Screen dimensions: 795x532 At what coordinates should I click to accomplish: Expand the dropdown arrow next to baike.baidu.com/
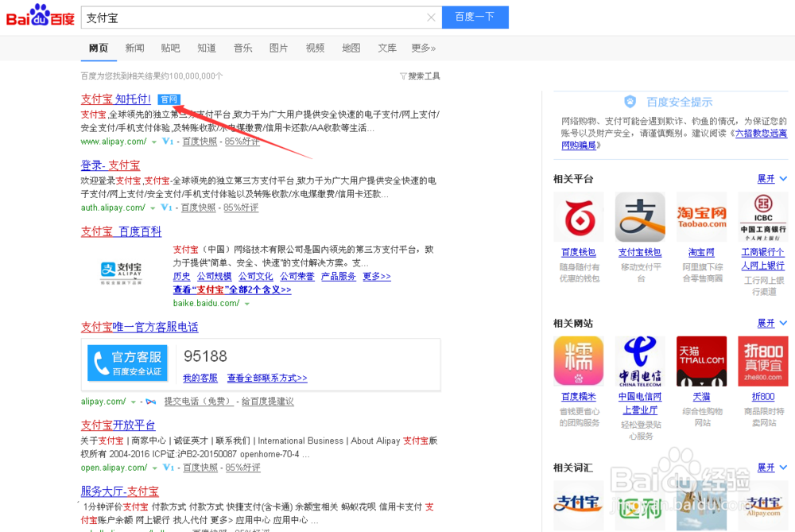click(247, 304)
